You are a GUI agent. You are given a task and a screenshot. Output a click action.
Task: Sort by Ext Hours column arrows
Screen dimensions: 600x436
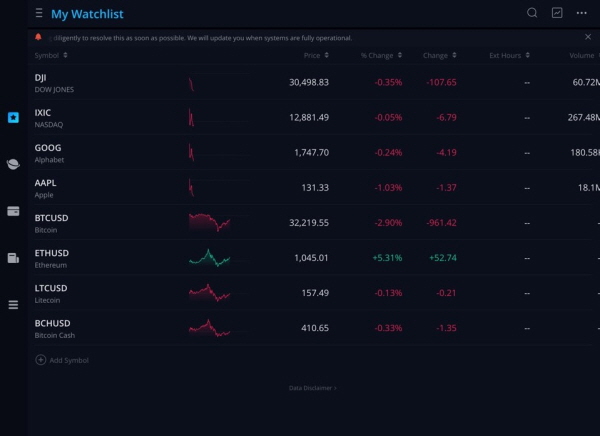[528, 55]
